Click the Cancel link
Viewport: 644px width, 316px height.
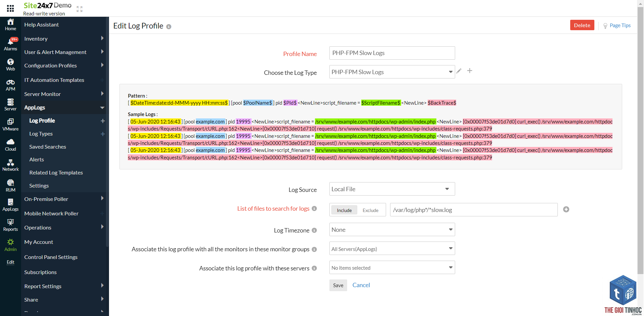pyautogui.click(x=361, y=285)
